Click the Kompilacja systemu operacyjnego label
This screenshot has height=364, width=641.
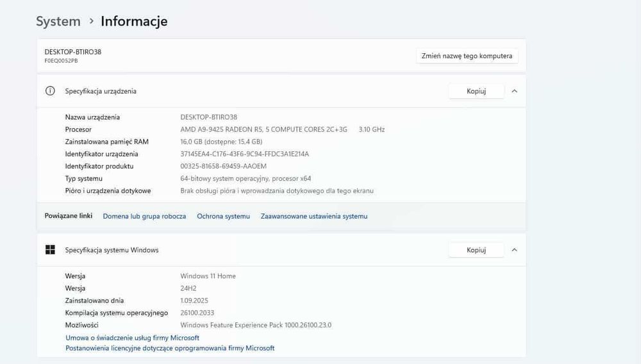(117, 313)
